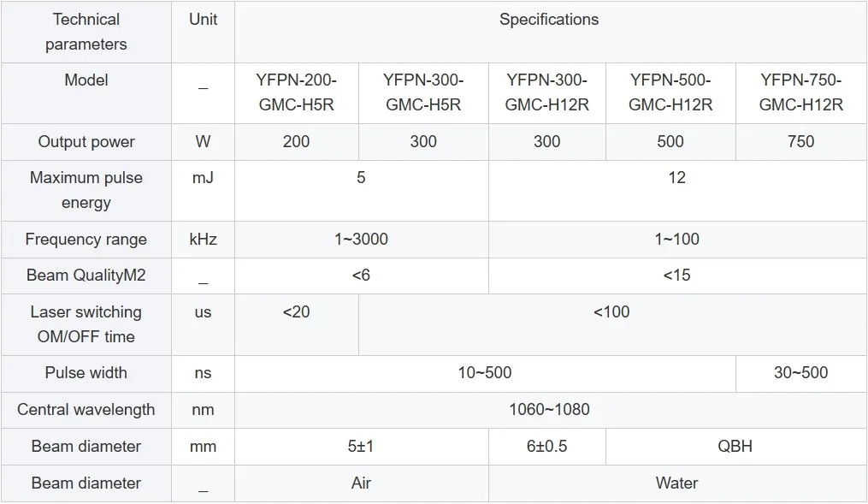Viewport: 868px width, 504px height.
Task: Select model YFPN-200-GMC-H5R cell
Action: pos(297,93)
